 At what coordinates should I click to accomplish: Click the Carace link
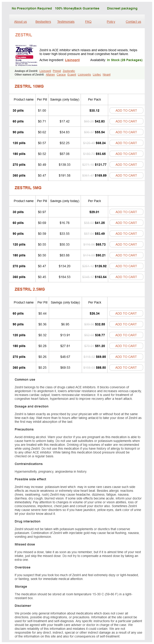tap(61, 74)
